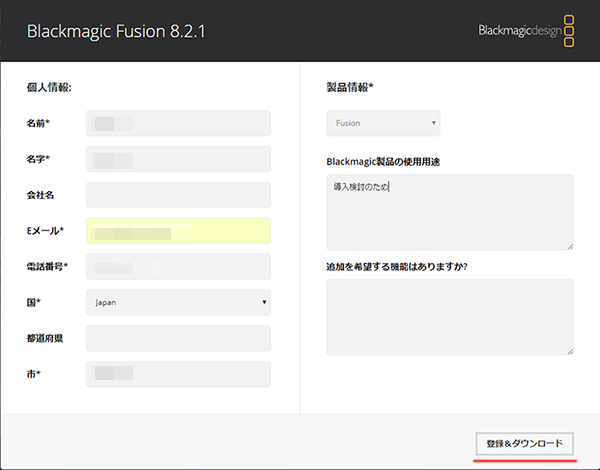The image size is (600, 470).
Task: Grab the resize handle of the usage textarea
Action: tap(570, 245)
